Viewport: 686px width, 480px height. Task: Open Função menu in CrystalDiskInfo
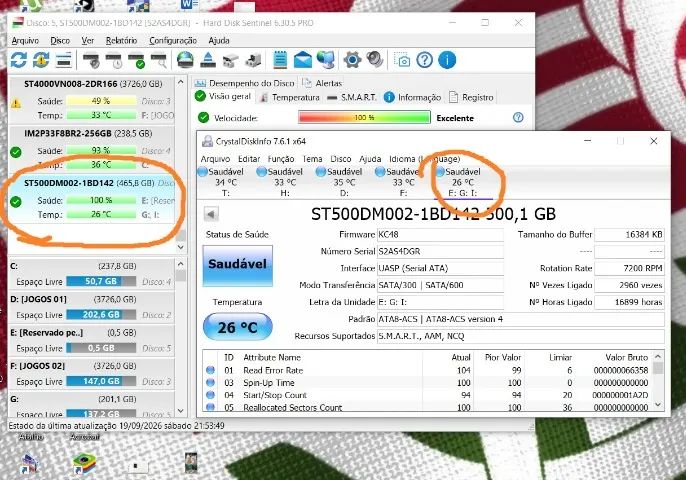281,159
